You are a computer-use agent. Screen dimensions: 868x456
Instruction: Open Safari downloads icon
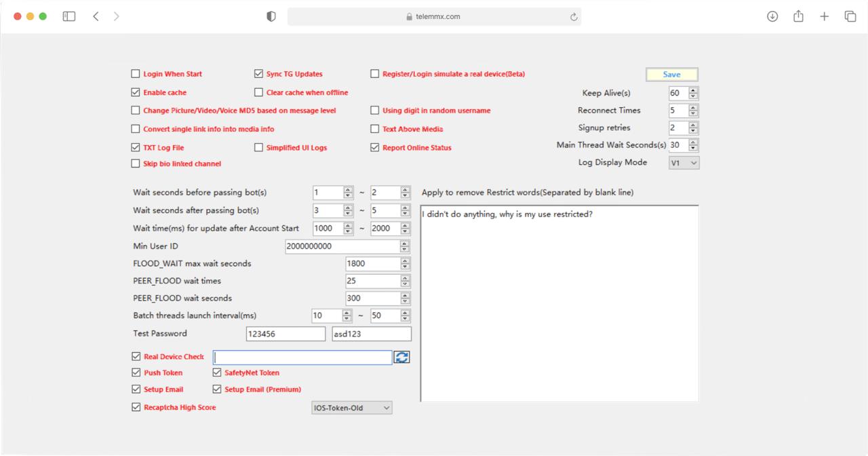point(772,16)
